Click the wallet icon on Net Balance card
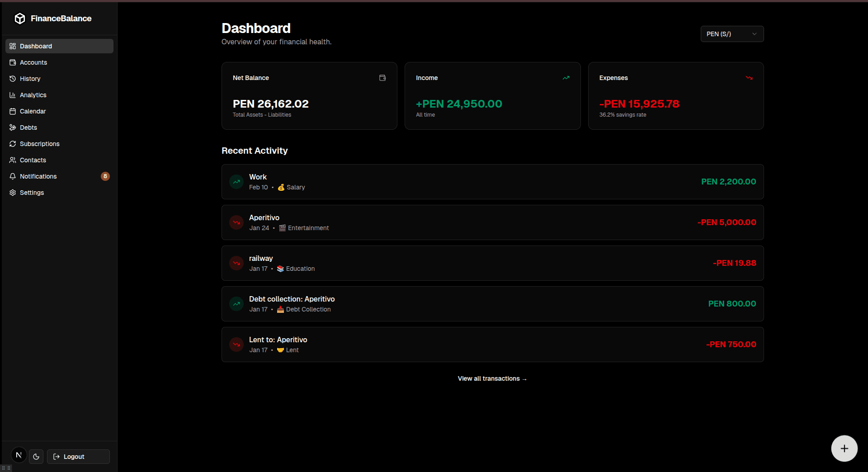 point(382,78)
